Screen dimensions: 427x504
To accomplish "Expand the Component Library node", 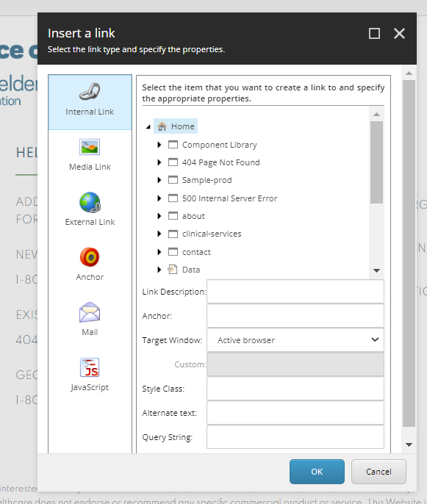I will [159, 145].
